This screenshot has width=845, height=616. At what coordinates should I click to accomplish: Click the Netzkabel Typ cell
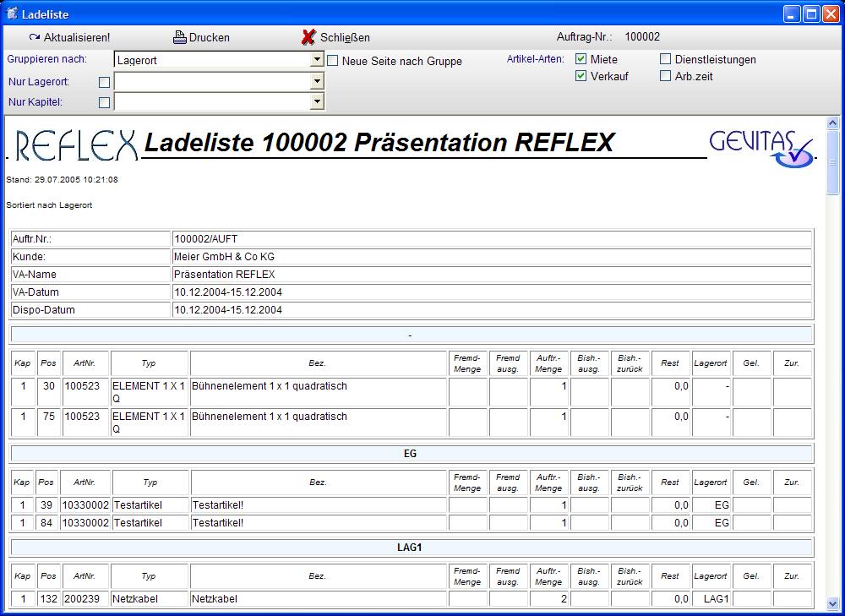point(150,599)
